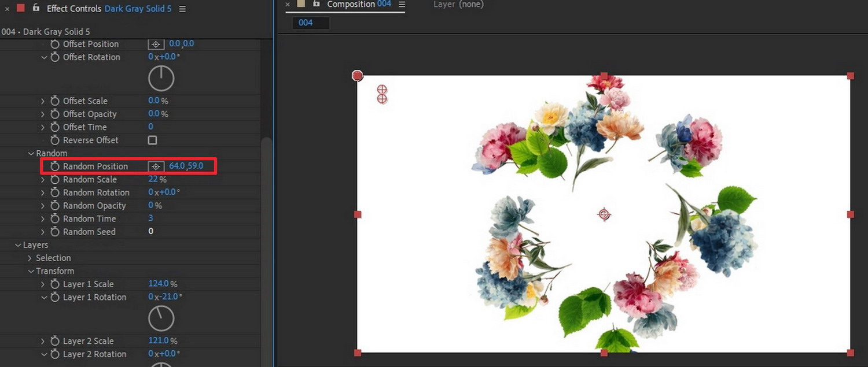Collapse the Transform group
The height and width of the screenshot is (367, 868).
pyautogui.click(x=31, y=271)
